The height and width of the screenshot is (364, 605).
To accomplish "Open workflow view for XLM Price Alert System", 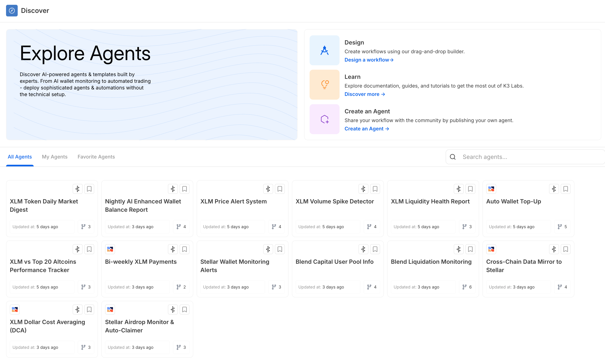I will (268, 189).
